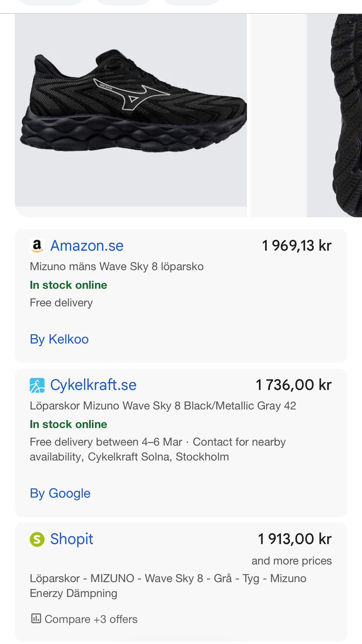View the shoe sole photo

click(338, 115)
